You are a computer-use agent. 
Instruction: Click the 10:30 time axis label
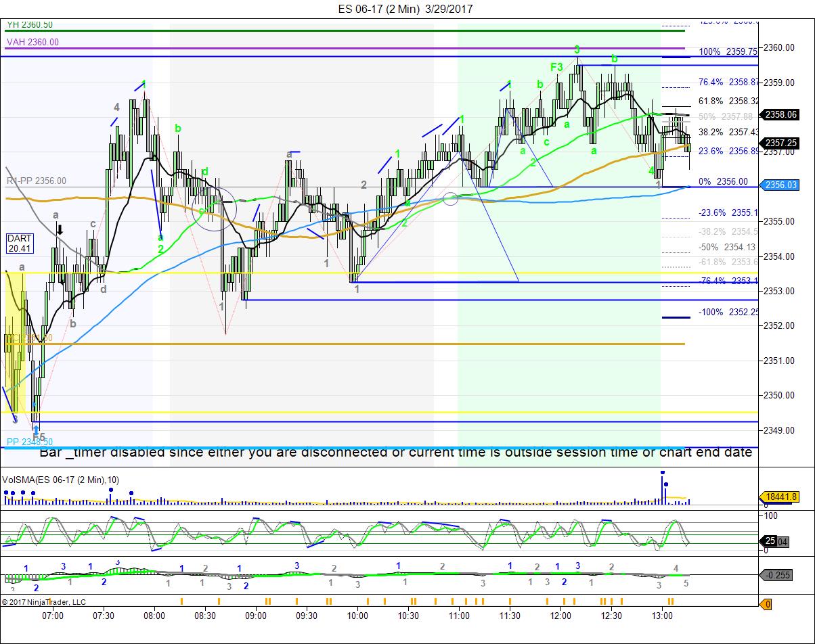408,615
